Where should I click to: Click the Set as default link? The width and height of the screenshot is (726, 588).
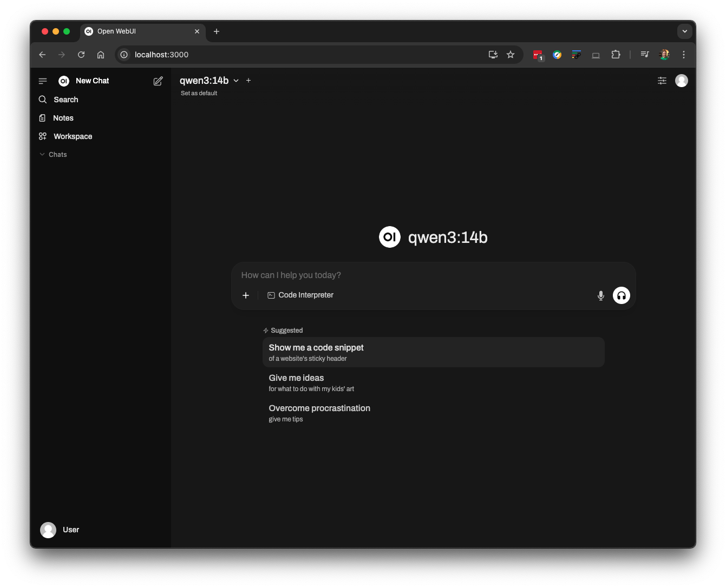tap(199, 94)
